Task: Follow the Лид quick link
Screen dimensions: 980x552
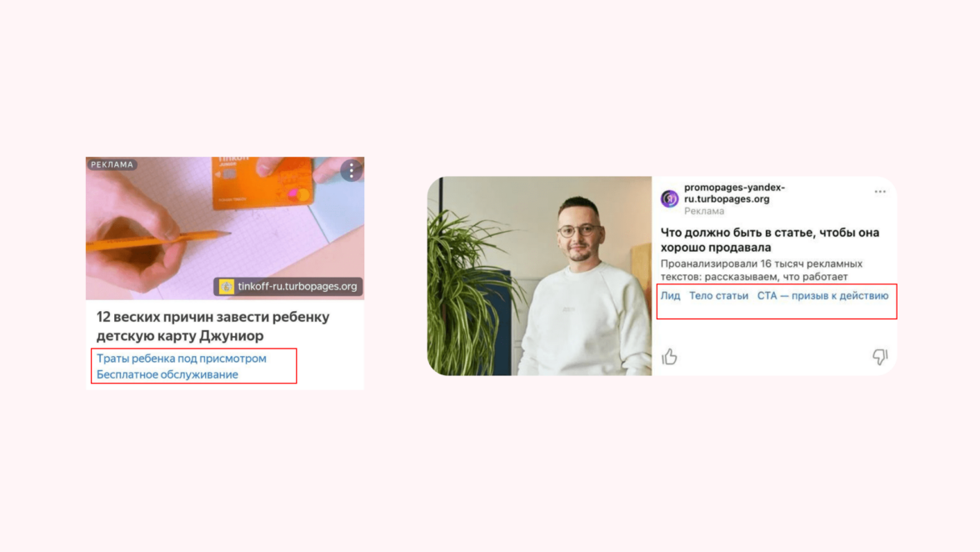Action: coord(670,296)
